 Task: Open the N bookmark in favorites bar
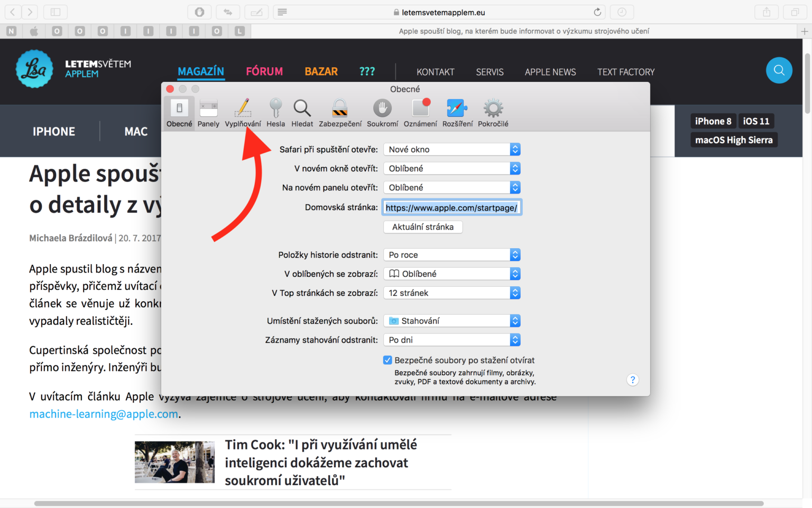pos(11,31)
